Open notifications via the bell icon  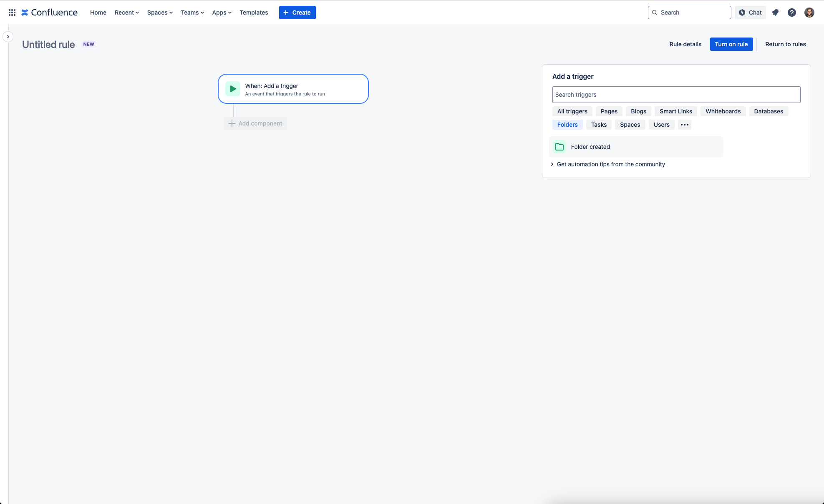pyautogui.click(x=775, y=13)
